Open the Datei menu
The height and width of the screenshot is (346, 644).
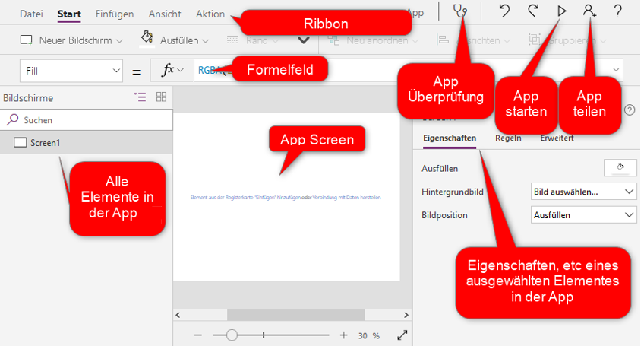coord(31,14)
